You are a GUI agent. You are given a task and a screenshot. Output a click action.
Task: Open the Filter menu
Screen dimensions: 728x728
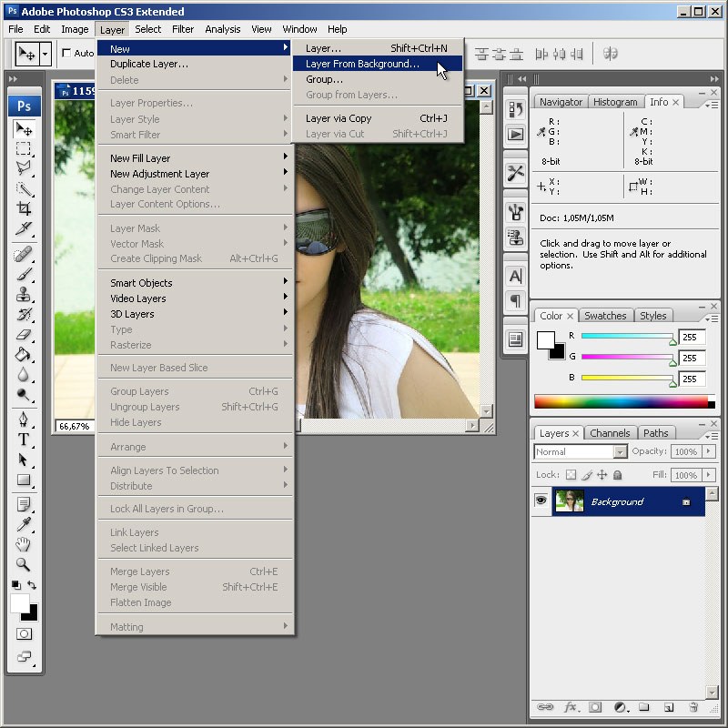click(x=183, y=29)
